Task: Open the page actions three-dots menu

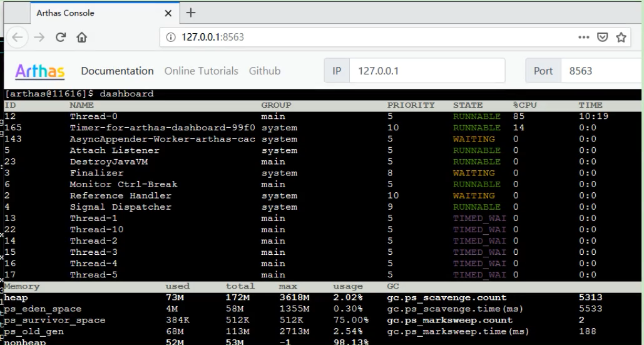Action: pyautogui.click(x=584, y=38)
